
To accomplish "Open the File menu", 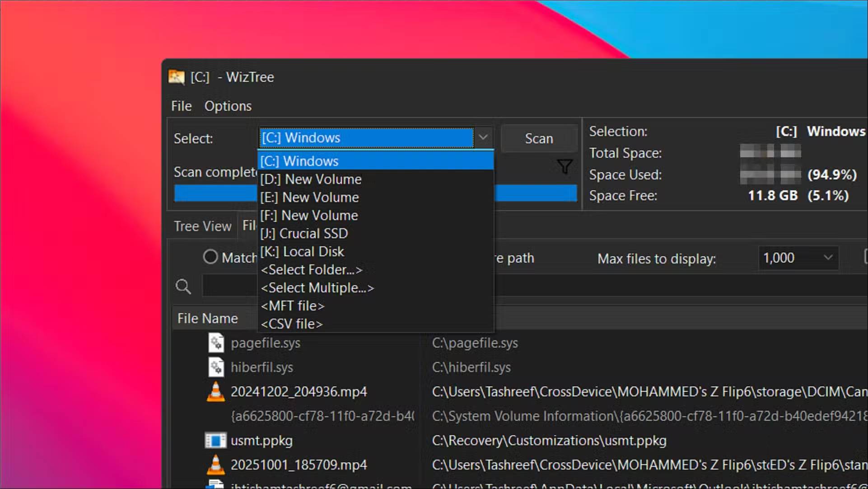I will tap(181, 106).
